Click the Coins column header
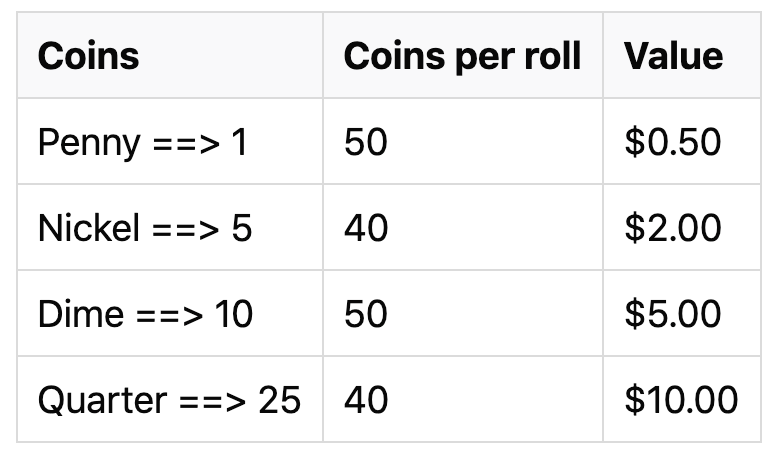 (x=88, y=56)
